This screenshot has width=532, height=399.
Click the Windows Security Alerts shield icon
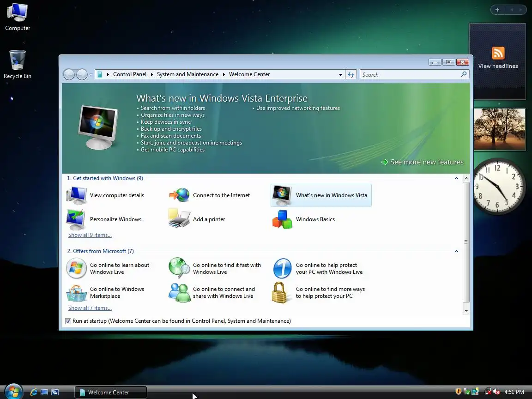click(x=459, y=392)
